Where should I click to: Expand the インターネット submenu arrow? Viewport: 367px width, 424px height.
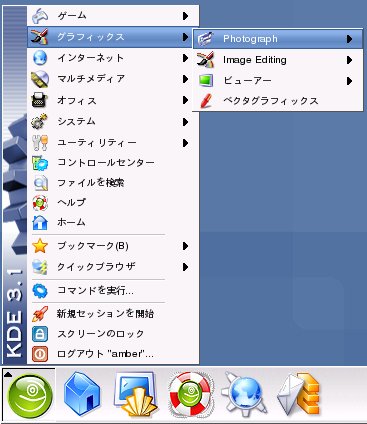(x=185, y=58)
